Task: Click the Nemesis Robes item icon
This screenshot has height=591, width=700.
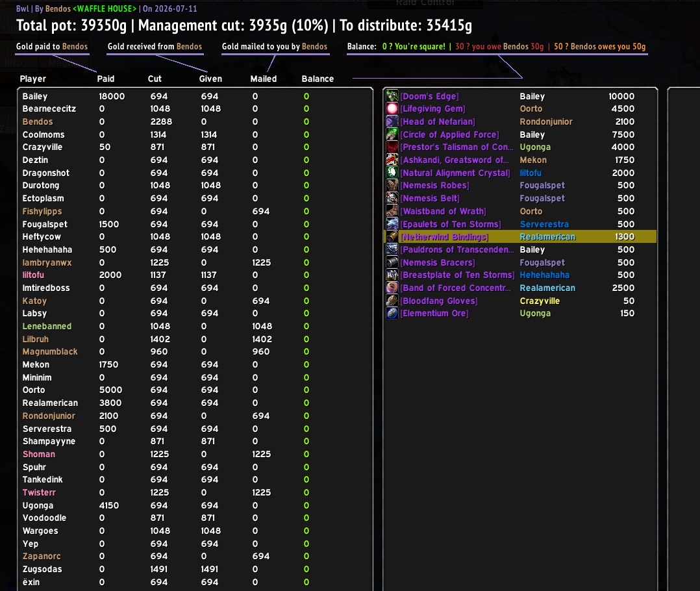Action: [x=392, y=185]
